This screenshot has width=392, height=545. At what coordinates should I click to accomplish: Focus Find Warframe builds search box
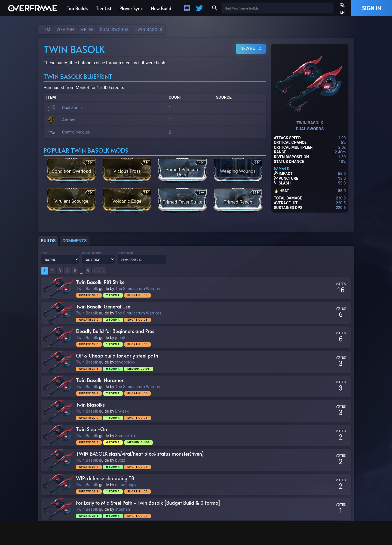point(277,8)
